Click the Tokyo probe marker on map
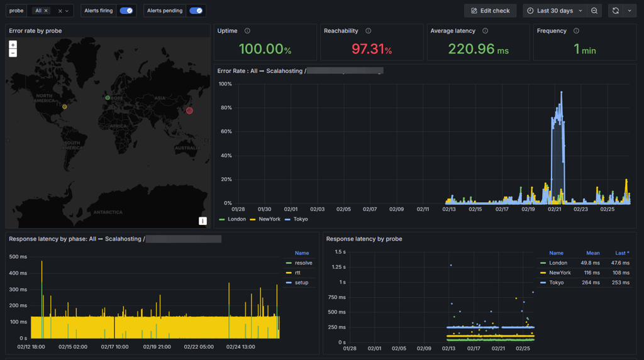This screenshot has width=644, height=360. point(189,111)
